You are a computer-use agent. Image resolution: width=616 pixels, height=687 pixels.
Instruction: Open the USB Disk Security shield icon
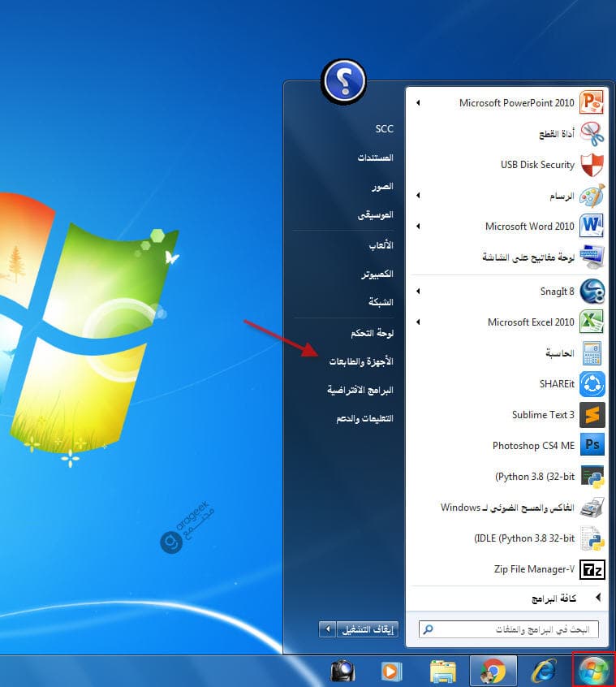coord(592,165)
